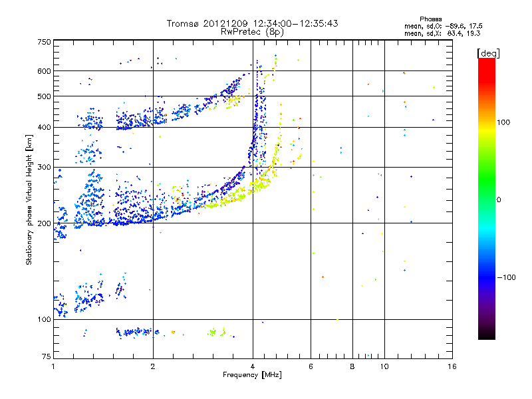This screenshot has width=532, height=399.
Task: Click the y-axis tick label "600"
Action: click(44, 71)
